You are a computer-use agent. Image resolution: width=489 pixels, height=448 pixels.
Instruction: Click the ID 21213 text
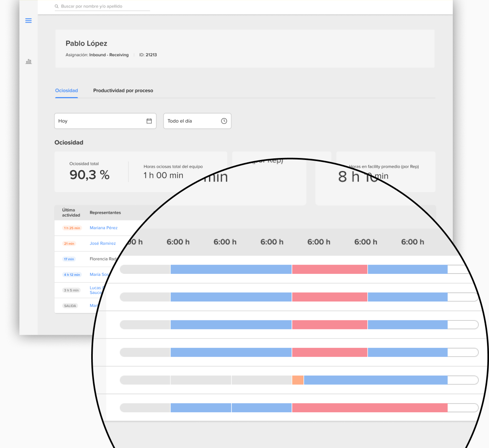[x=148, y=55]
